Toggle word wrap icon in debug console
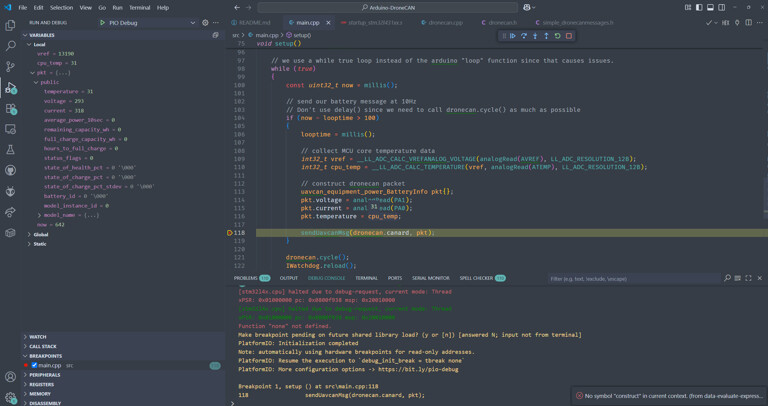Screen dimensions: 768x406 737,278
